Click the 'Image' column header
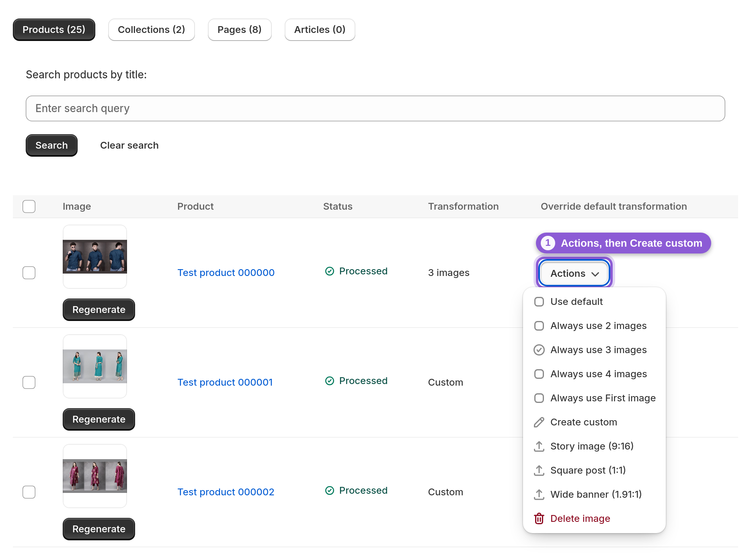Viewport: 751px width, 560px height. [77, 206]
